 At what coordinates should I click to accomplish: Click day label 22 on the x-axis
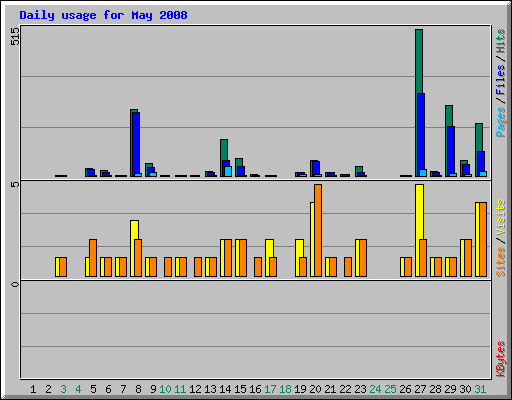coord(345,389)
